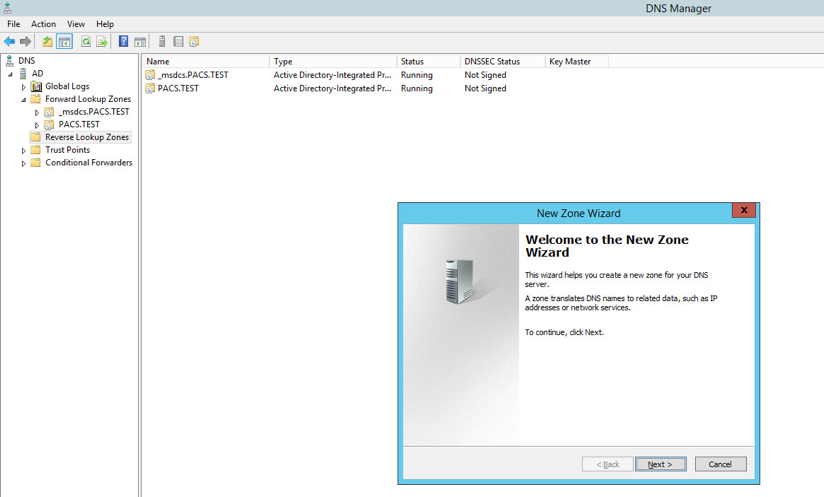The image size is (824, 497).
Task: Click the New Server toolbar icon
Action: tap(162, 42)
